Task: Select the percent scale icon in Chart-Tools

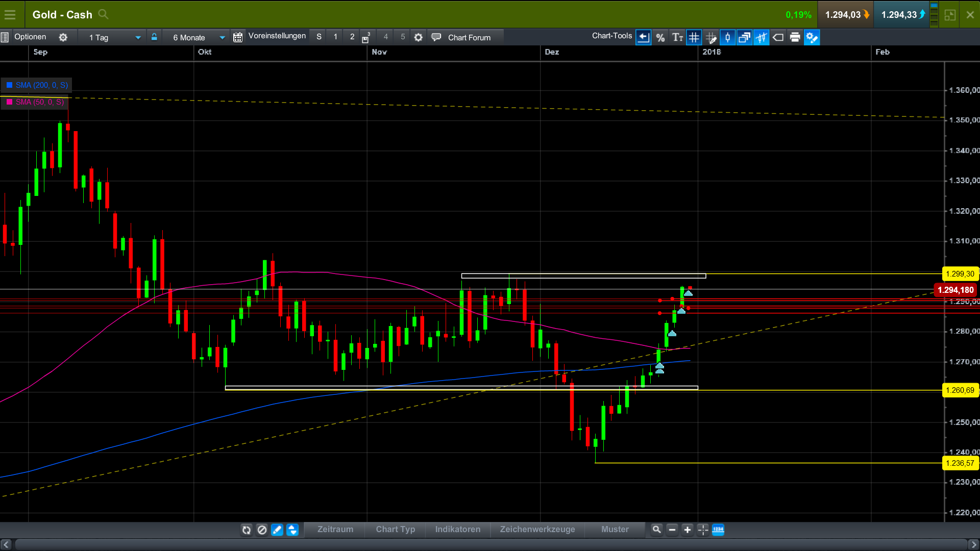Action: 660,37
